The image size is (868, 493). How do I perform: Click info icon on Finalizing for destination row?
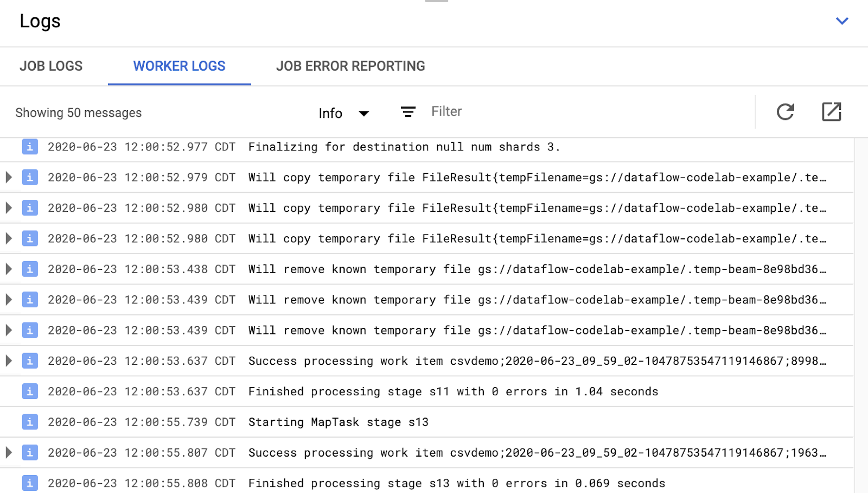[30, 147]
